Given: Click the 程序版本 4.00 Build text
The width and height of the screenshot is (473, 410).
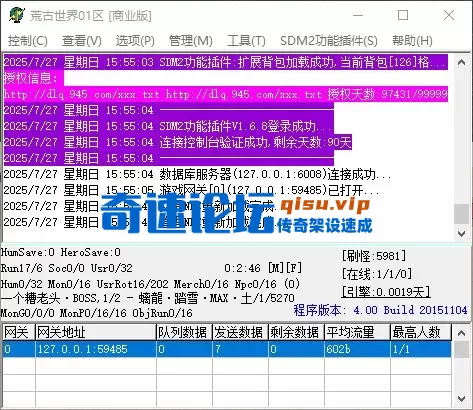Looking at the screenshot, I should click(380, 310).
